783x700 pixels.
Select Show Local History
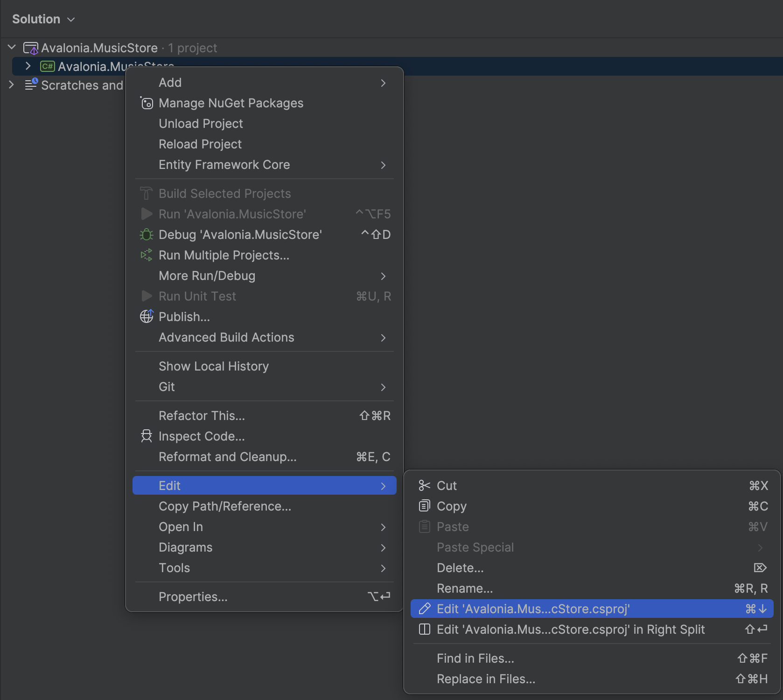[x=265, y=366]
